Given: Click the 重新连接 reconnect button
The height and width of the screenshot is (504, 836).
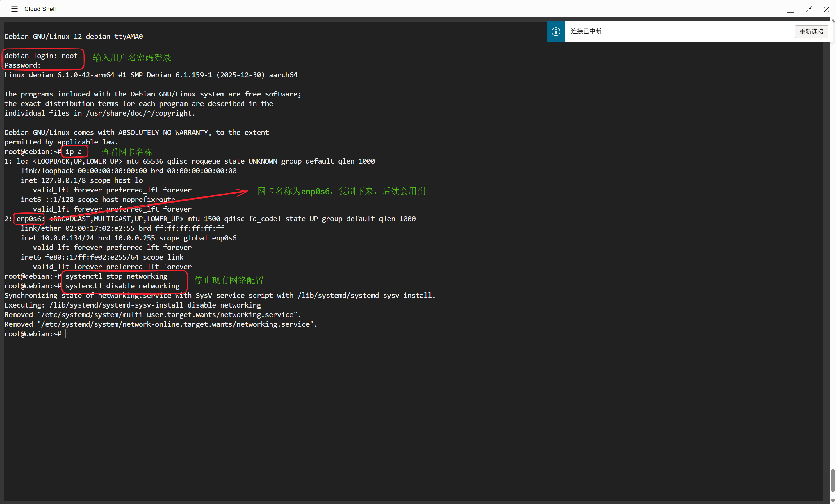Looking at the screenshot, I should point(811,32).
